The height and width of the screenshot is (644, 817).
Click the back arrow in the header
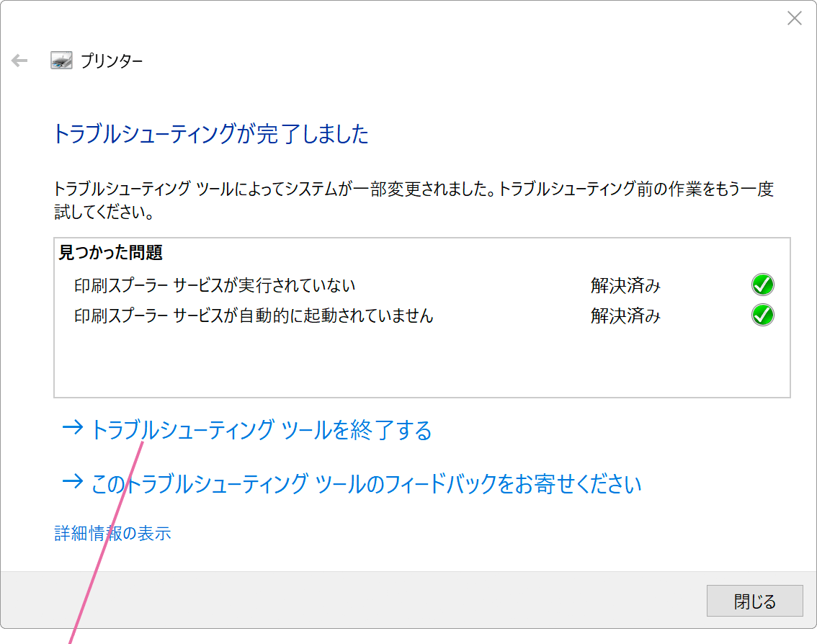pyautogui.click(x=19, y=61)
